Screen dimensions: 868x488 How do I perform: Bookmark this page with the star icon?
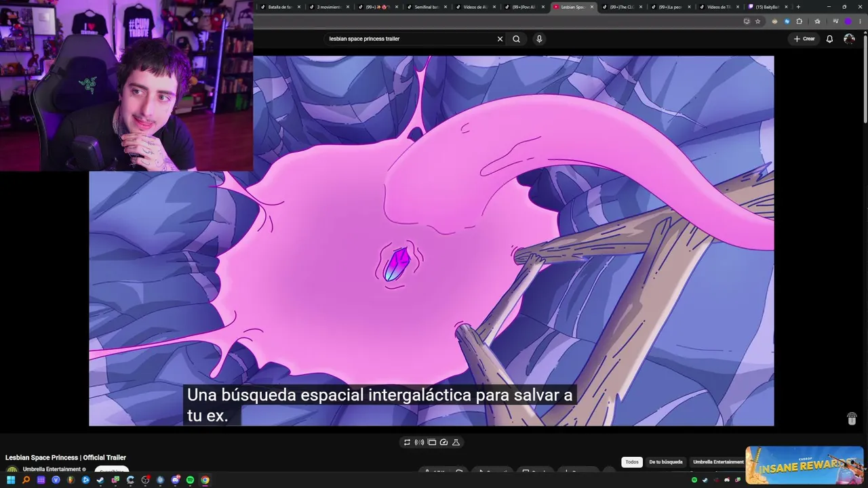click(757, 21)
